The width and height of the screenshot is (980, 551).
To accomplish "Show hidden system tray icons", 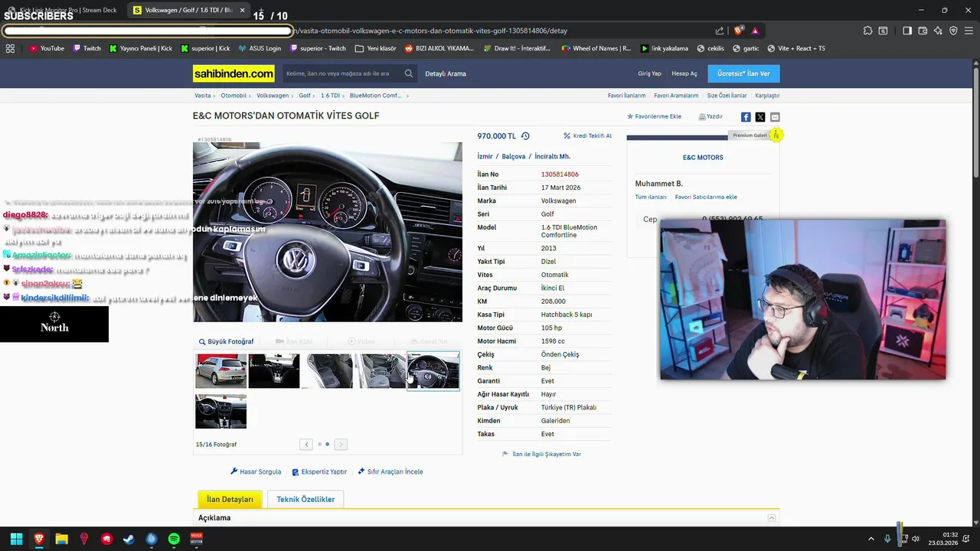I will pos(871,540).
